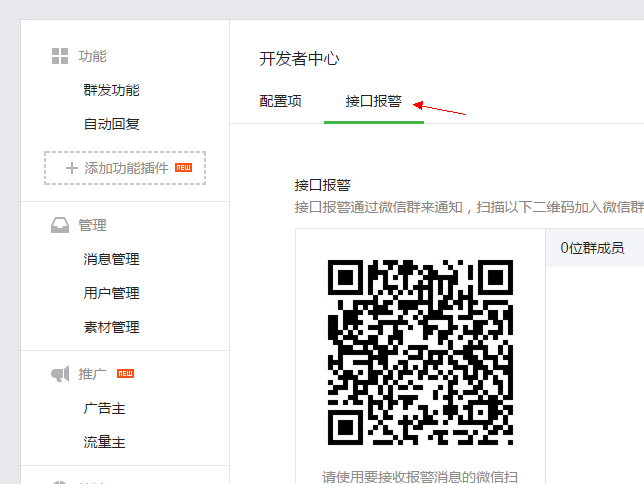
Task: Click the 推广 megaphone icon
Action: (60, 374)
